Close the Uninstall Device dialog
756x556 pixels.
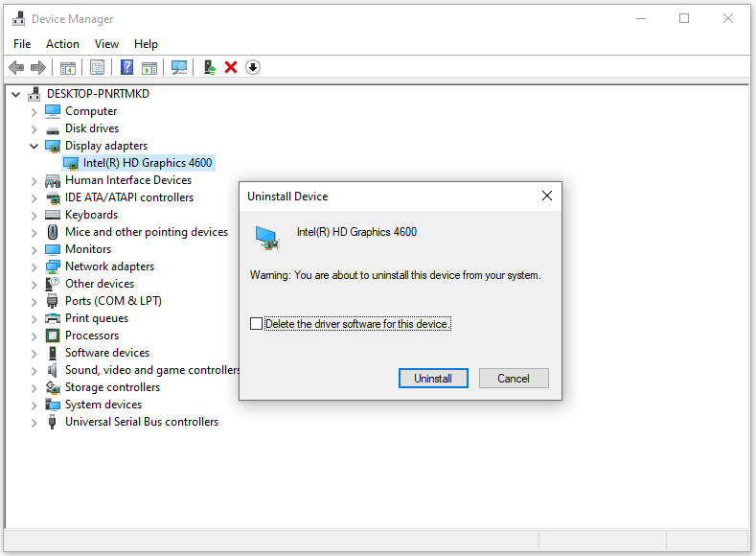coord(547,196)
